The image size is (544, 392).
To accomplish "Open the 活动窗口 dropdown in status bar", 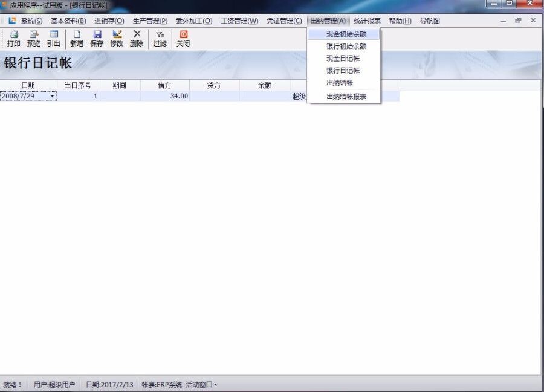I will (201, 384).
